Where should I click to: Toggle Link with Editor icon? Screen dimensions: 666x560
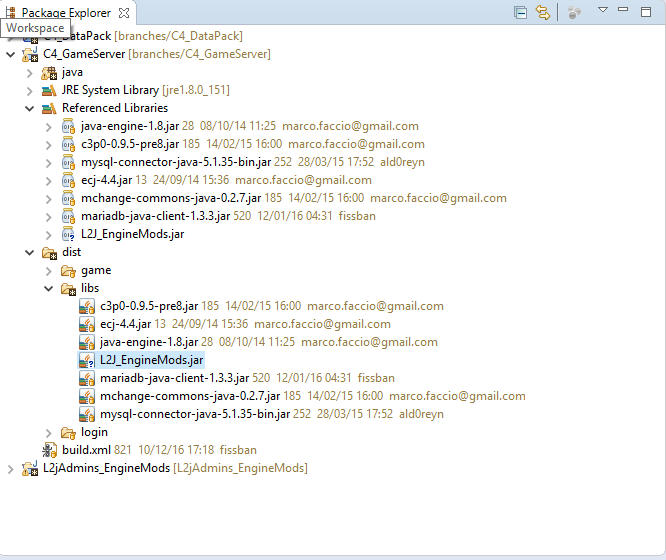coord(543,13)
